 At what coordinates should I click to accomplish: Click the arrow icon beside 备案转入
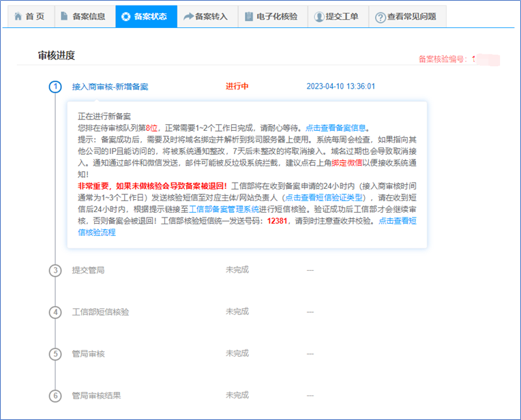pyautogui.click(x=188, y=16)
